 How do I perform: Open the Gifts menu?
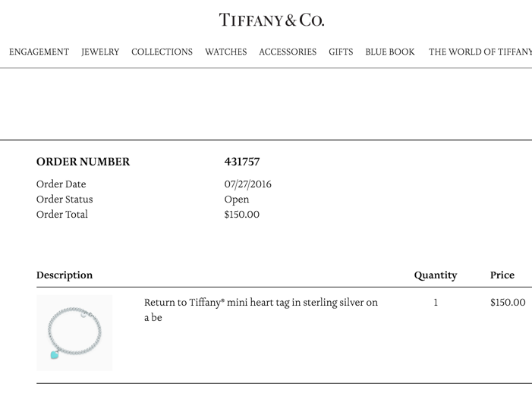[341, 52]
